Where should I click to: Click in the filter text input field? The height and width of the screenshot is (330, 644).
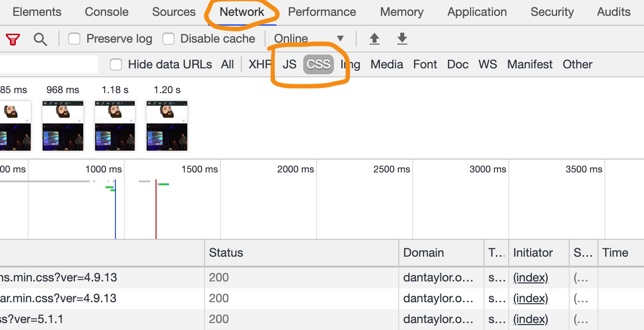(49, 64)
